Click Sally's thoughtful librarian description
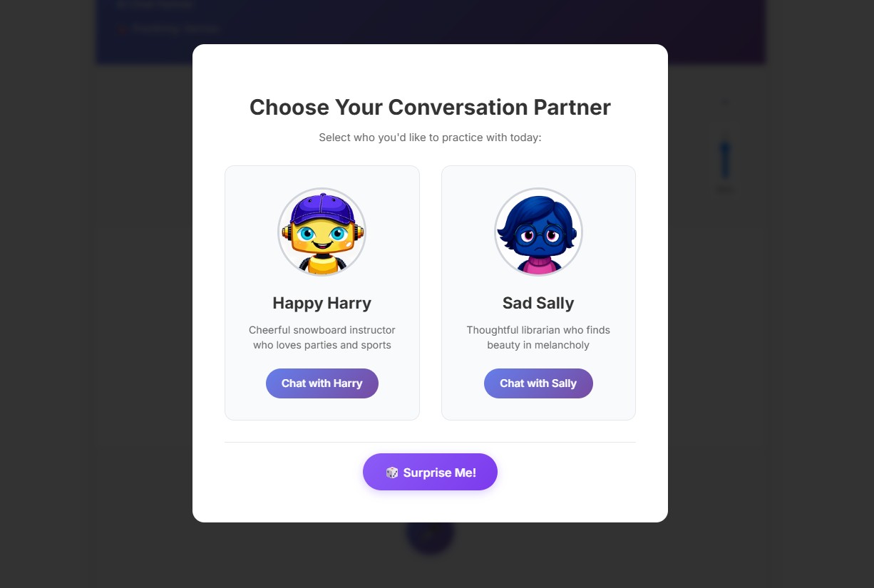This screenshot has width=874, height=588. click(x=538, y=338)
